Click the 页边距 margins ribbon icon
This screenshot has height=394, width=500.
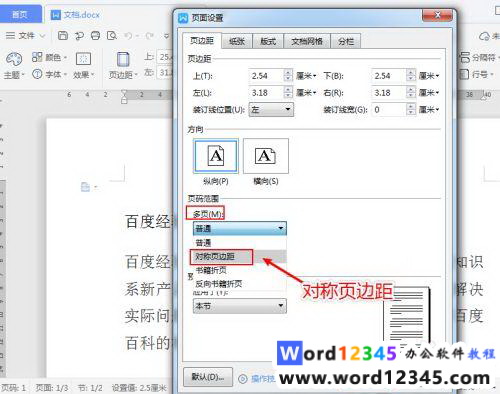[123, 60]
